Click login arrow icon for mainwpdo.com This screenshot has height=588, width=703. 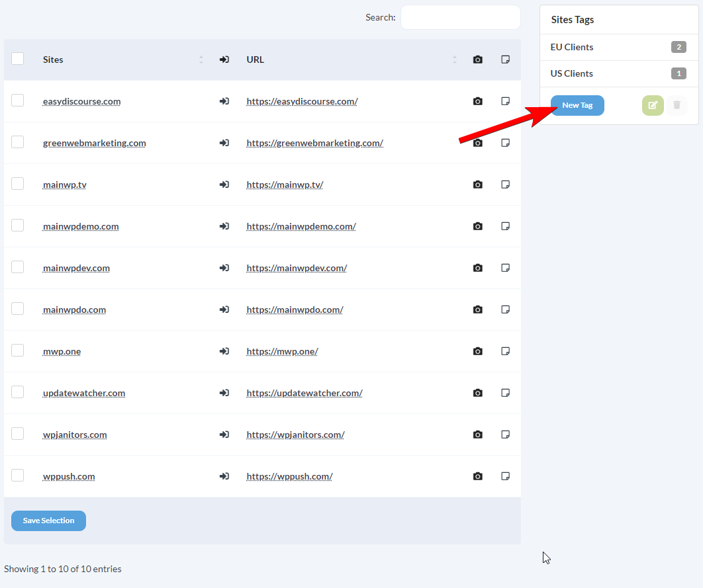pyautogui.click(x=224, y=310)
